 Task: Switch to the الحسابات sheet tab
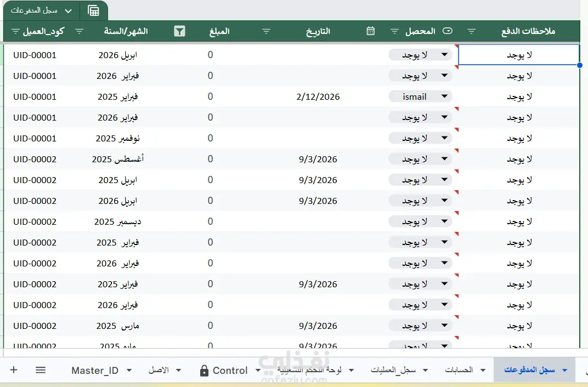coord(459,370)
